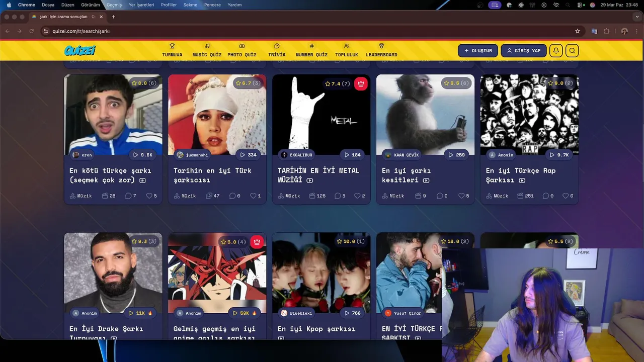Go back in Chrome history
The image size is (644, 362).
click(x=7, y=31)
